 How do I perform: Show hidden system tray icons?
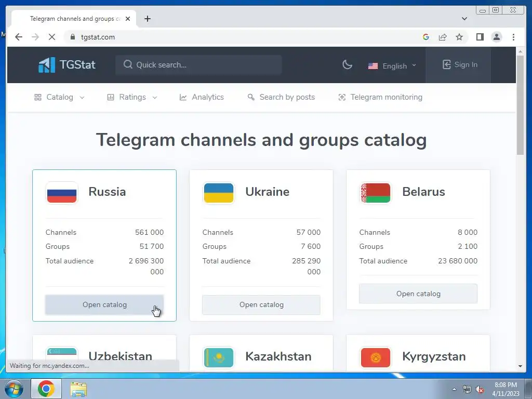click(x=454, y=389)
